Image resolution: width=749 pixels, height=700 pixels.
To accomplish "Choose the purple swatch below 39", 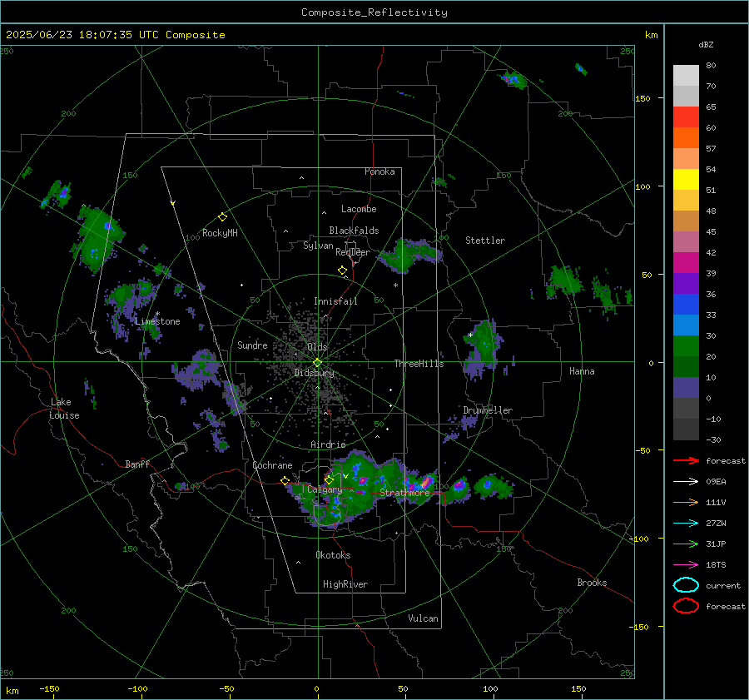I will pyautogui.click(x=686, y=284).
